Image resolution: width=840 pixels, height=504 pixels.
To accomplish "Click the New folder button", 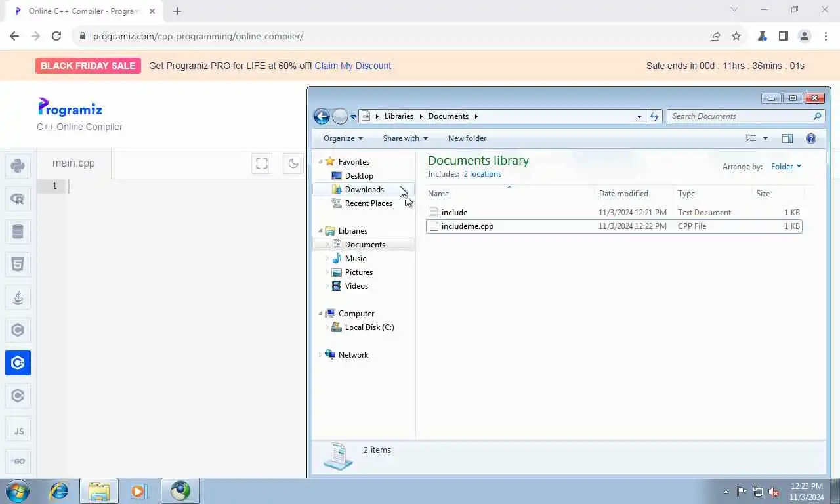I will coord(467,138).
